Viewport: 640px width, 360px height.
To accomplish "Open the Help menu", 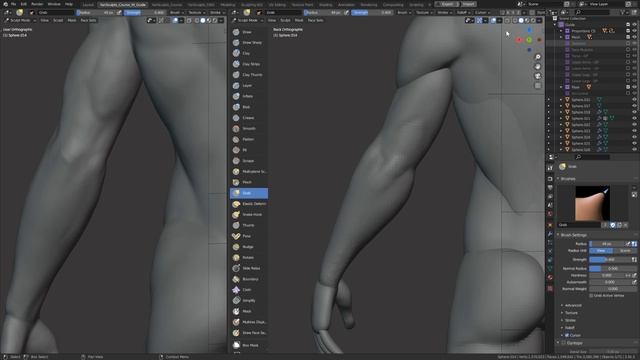I will pyautogui.click(x=69, y=4).
